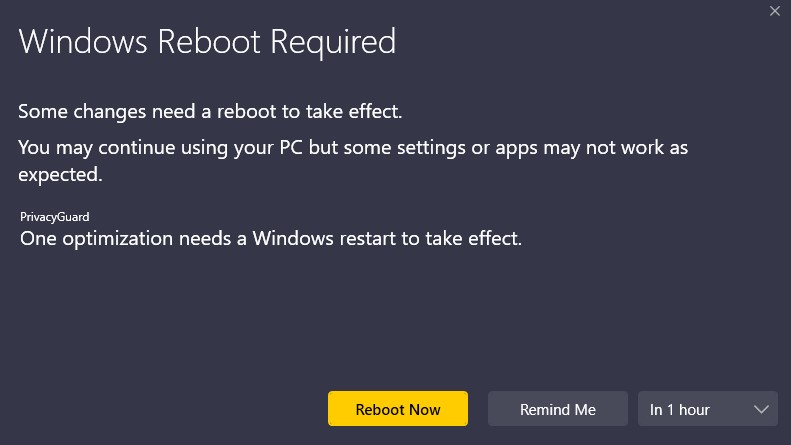The image size is (791, 445).
Task: Restart the PC via Reboot Now
Action: pos(398,409)
